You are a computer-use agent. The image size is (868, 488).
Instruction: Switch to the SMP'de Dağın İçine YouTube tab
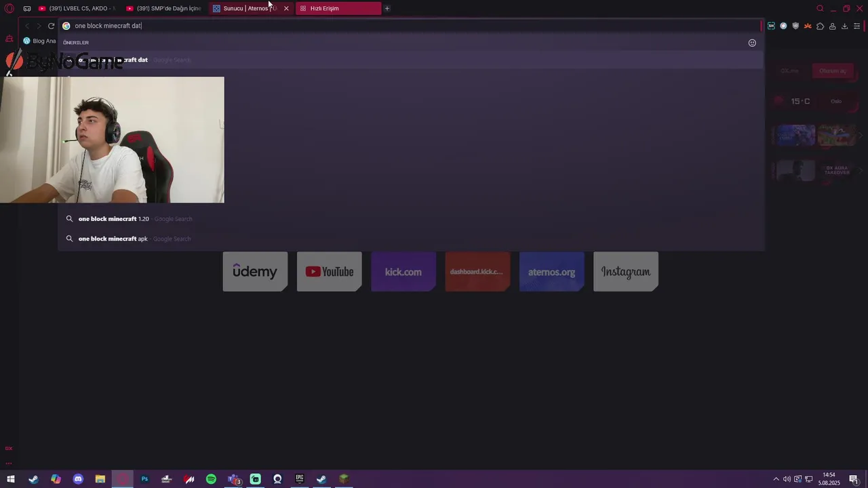pyautogui.click(x=165, y=8)
